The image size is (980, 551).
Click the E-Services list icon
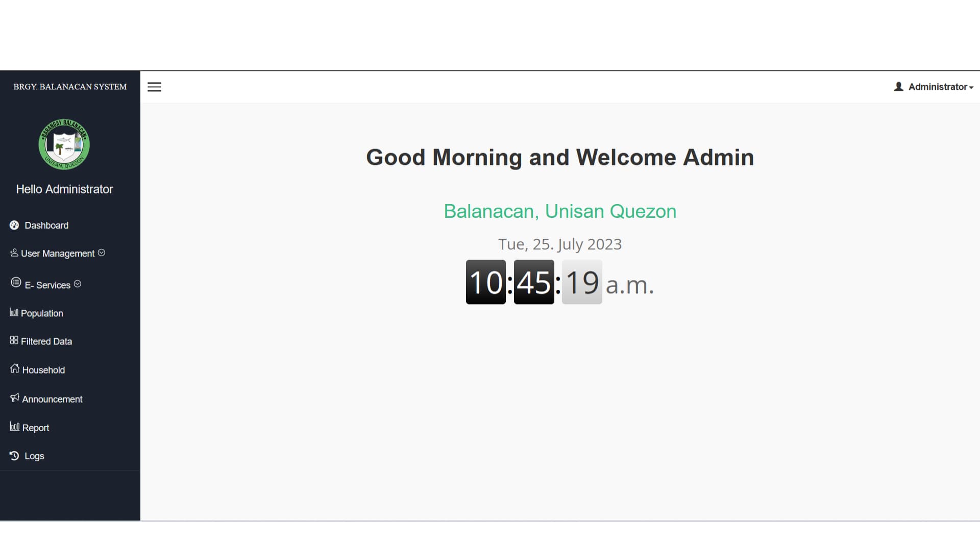pos(16,282)
